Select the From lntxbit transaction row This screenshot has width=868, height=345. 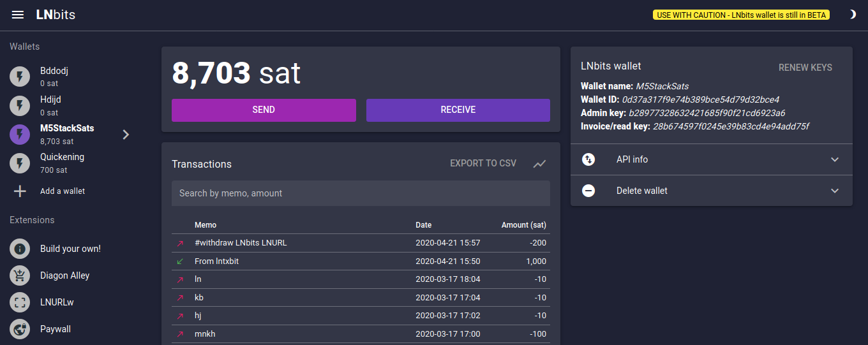point(361,261)
